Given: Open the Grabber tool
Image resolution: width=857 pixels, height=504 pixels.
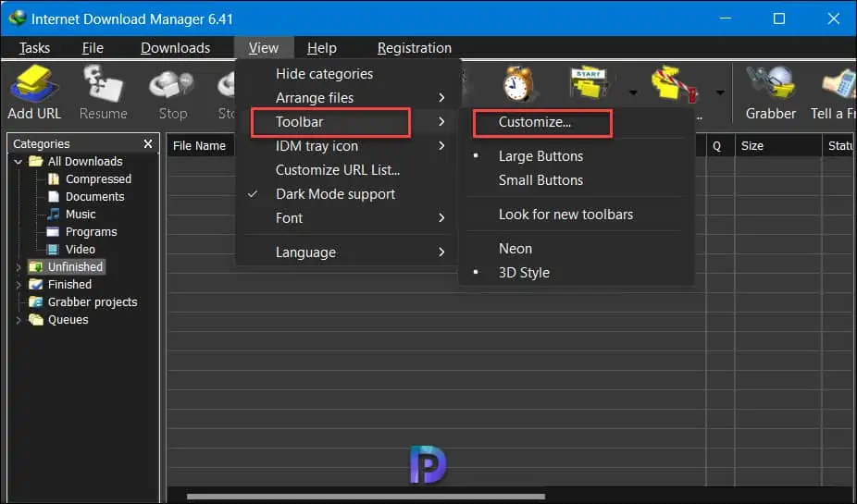Looking at the screenshot, I should click(771, 92).
